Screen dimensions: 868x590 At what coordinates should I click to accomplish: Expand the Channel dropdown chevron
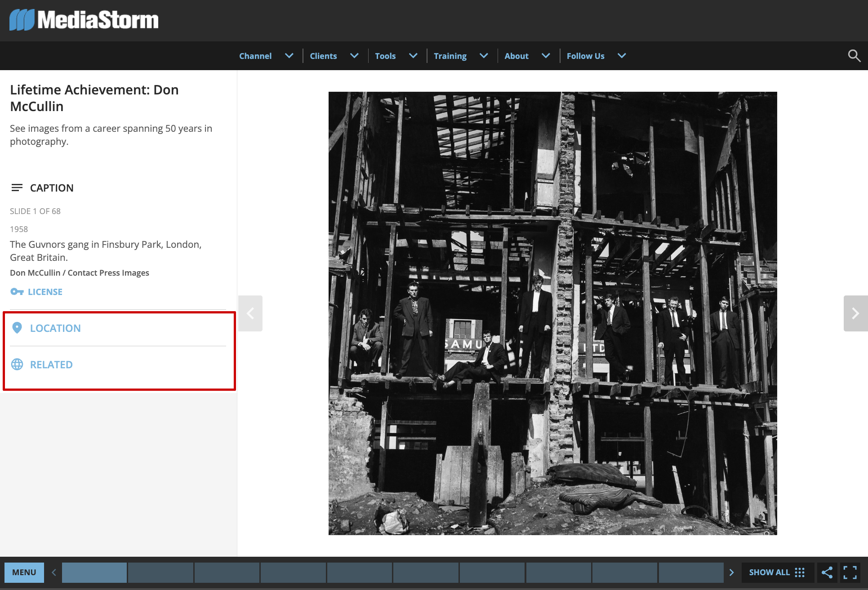[289, 56]
